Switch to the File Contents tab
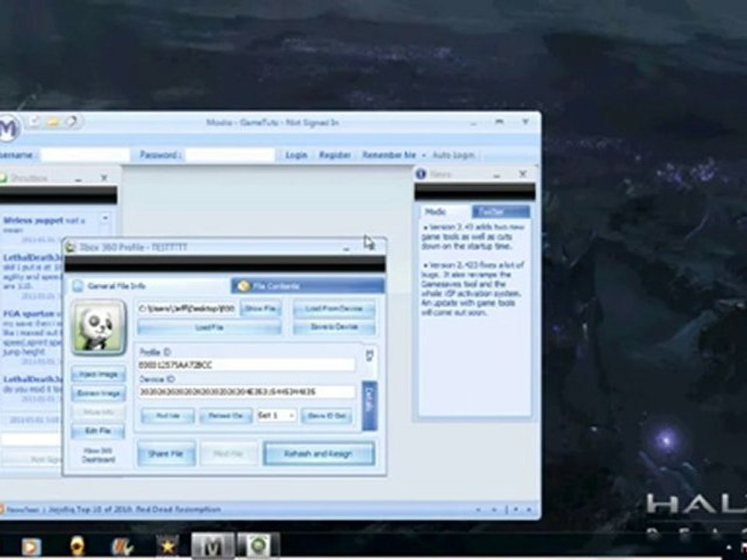 pos(308,285)
